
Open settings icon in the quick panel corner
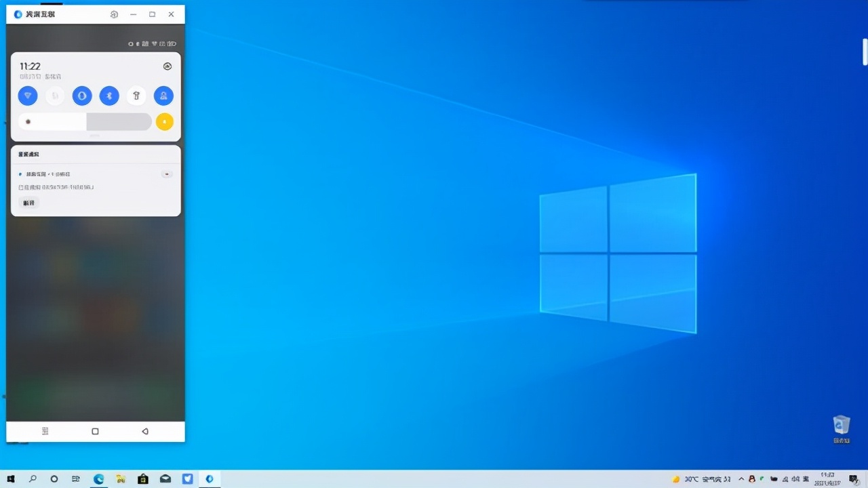[167, 66]
